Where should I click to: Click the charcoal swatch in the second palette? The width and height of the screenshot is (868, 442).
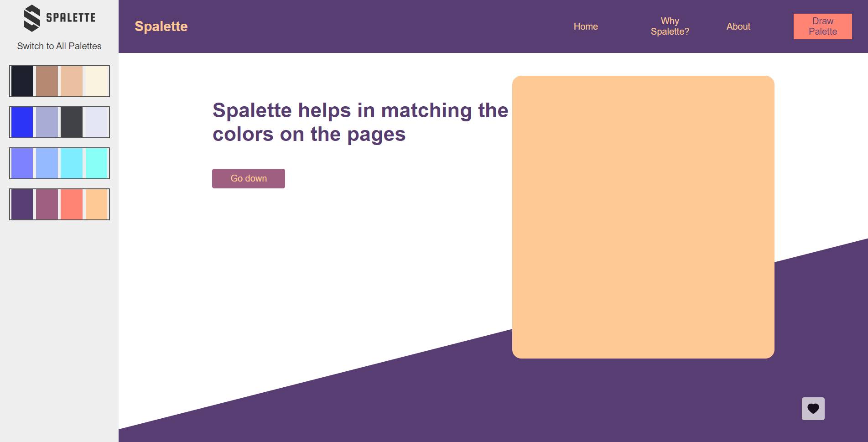point(72,122)
